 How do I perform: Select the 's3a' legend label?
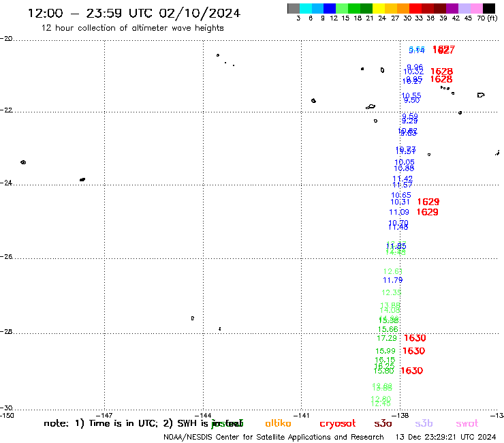coord(383,423)
